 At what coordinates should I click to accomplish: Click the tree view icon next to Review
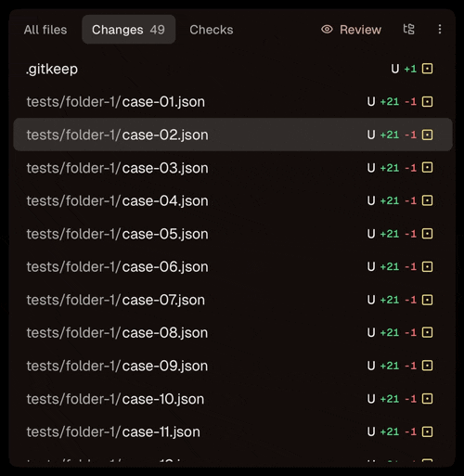pos(408,29)
